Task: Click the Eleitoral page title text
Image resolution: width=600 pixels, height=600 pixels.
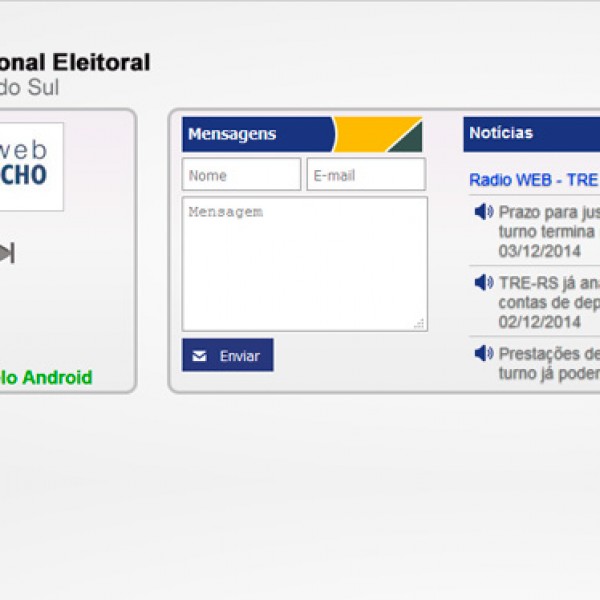Action: [101, 62]
